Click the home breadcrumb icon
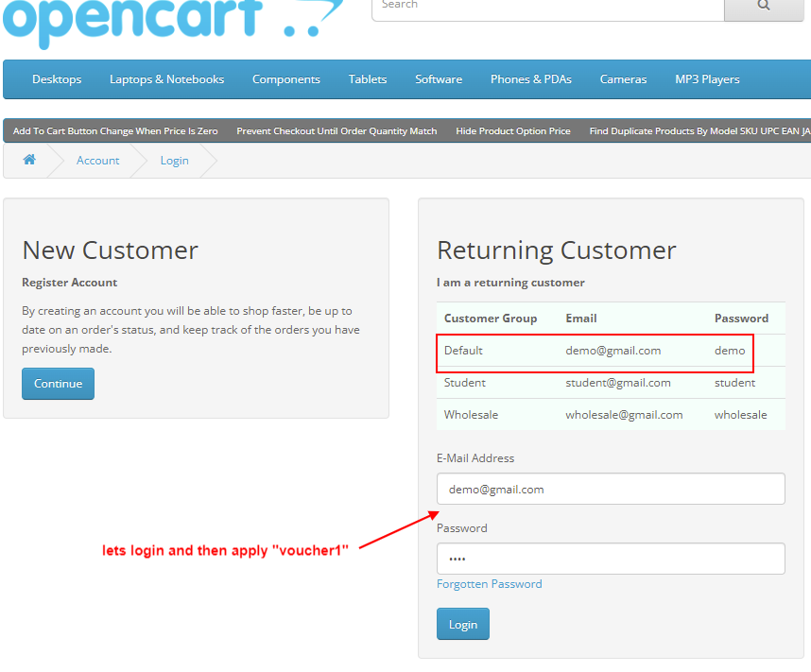 point(28,161)
